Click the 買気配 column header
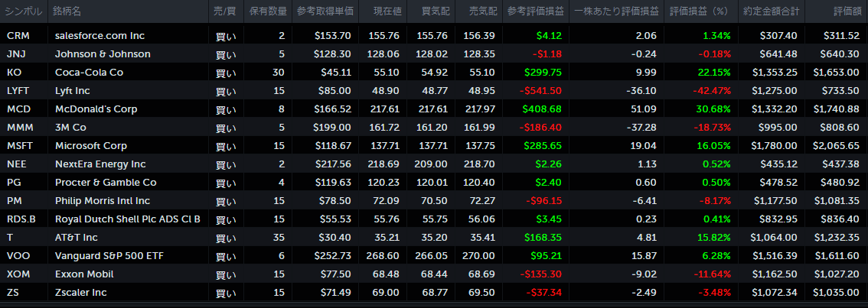This screenshot has height=308, width=868. [435, 11]
